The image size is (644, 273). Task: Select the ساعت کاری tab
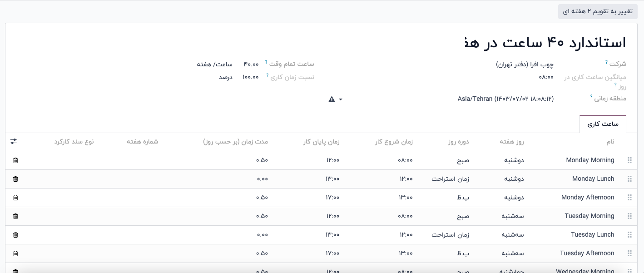603,124
